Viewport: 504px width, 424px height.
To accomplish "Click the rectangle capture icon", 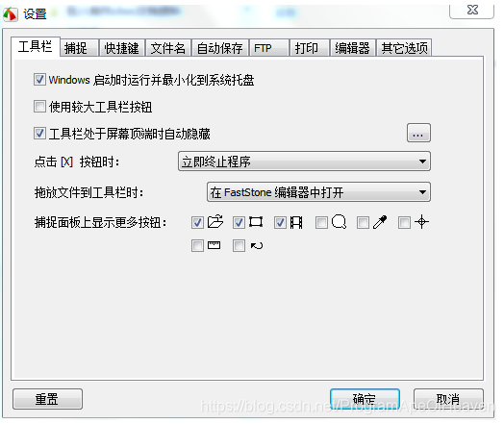I will click(256, 222).
